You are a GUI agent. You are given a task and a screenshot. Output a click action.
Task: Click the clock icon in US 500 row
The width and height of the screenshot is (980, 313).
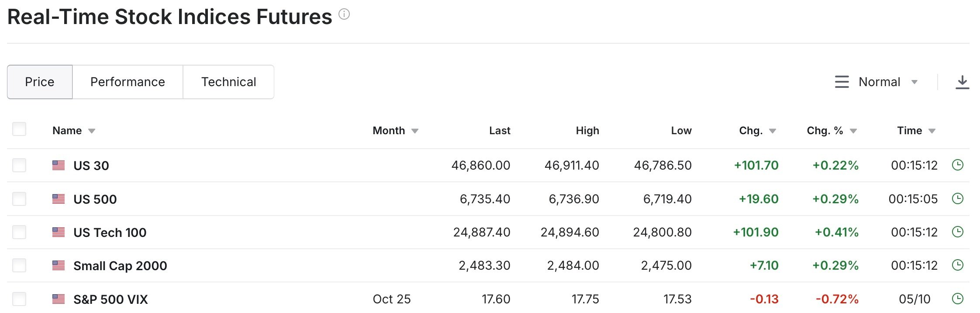tap(957, 199)
